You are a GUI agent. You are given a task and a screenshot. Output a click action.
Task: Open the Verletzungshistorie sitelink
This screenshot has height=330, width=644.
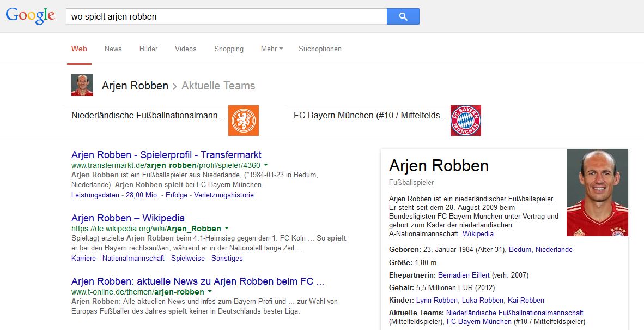224,195
